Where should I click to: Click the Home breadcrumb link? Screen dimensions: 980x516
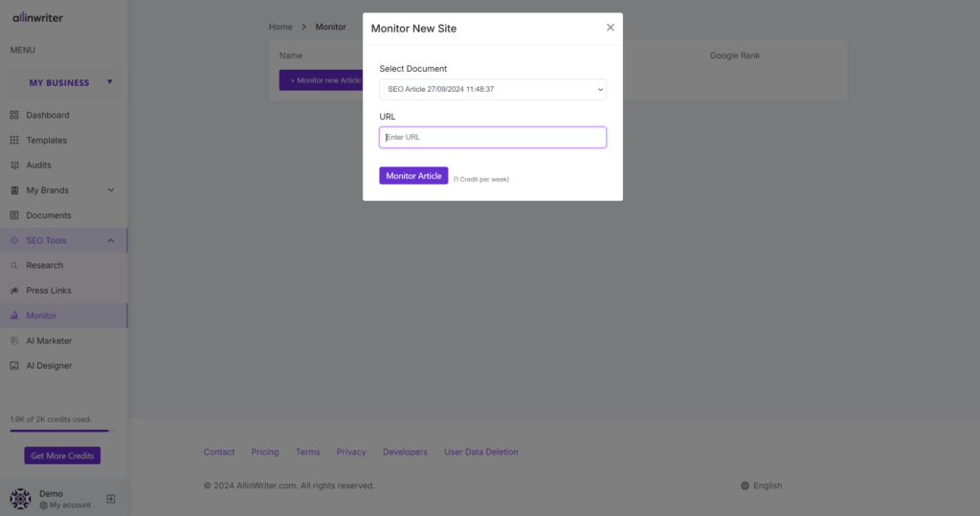click(x=280, y=27)
